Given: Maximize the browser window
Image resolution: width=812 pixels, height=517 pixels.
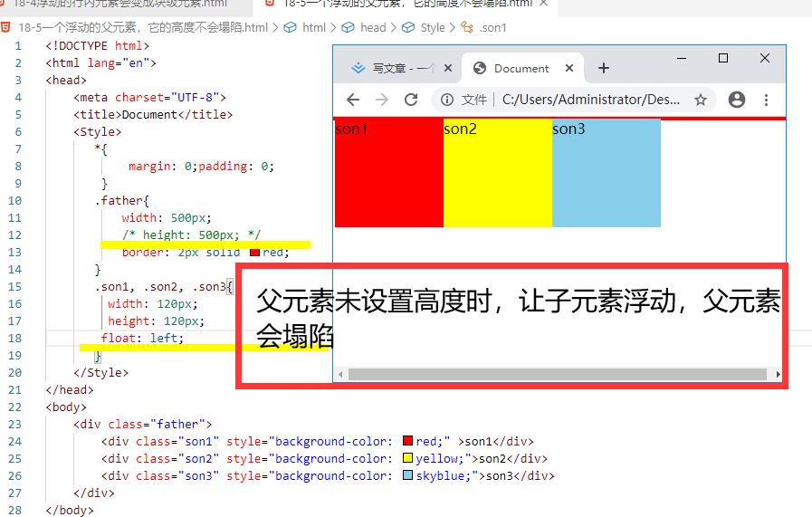Looking at the screenshot, I should 723,58.
